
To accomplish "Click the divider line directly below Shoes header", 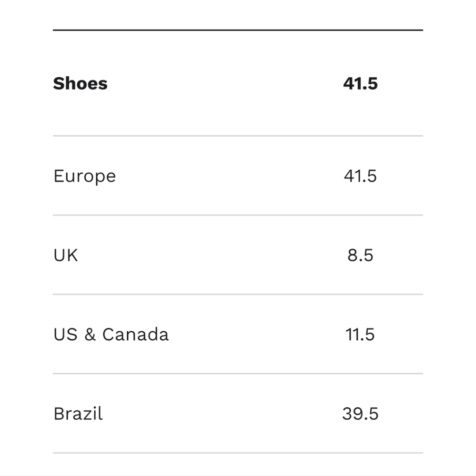I will pos(238,136).
